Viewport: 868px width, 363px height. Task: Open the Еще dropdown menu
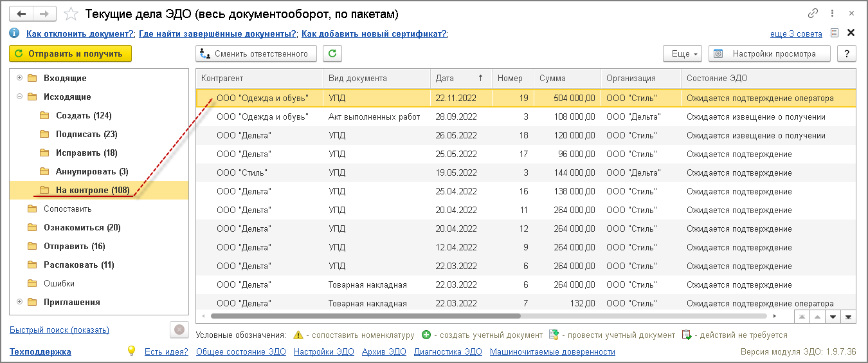click(684, 54)
